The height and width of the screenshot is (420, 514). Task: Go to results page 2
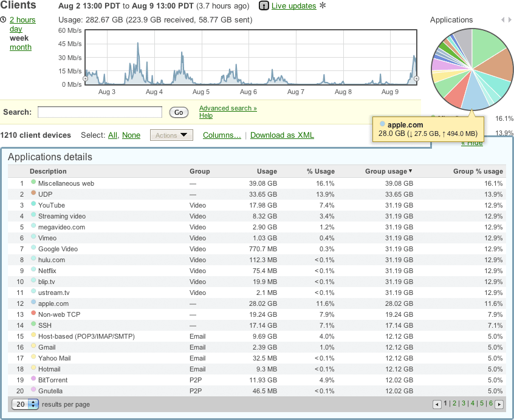(x=454, y=403)
